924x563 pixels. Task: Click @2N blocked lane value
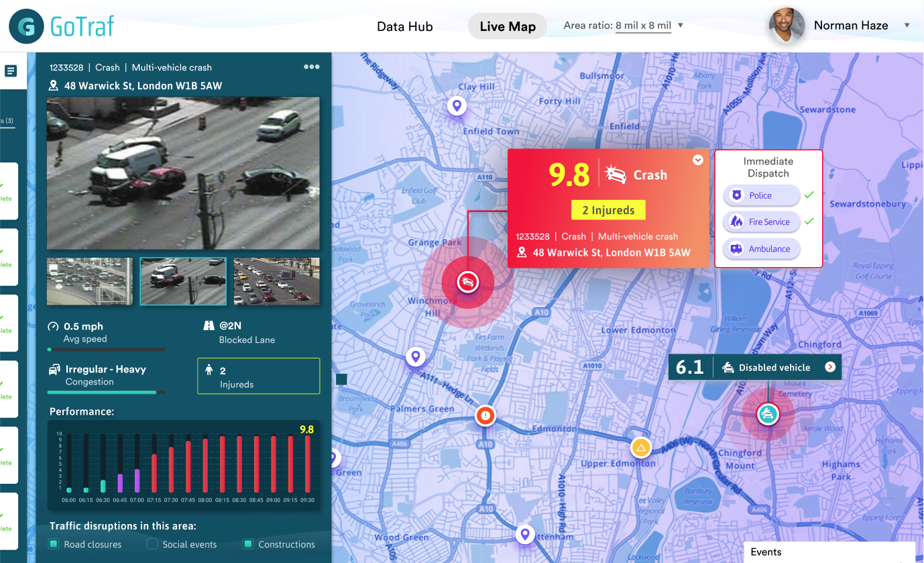point(232,326)
